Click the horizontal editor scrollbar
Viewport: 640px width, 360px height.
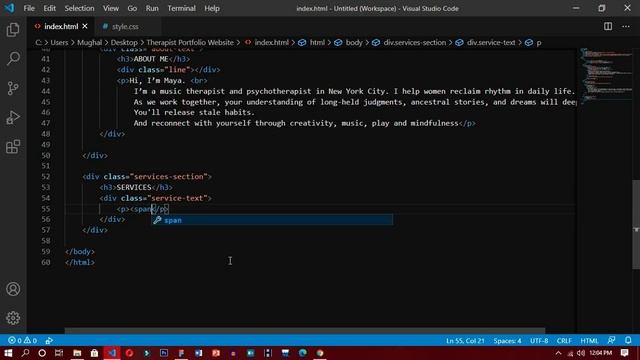point(304,331)
